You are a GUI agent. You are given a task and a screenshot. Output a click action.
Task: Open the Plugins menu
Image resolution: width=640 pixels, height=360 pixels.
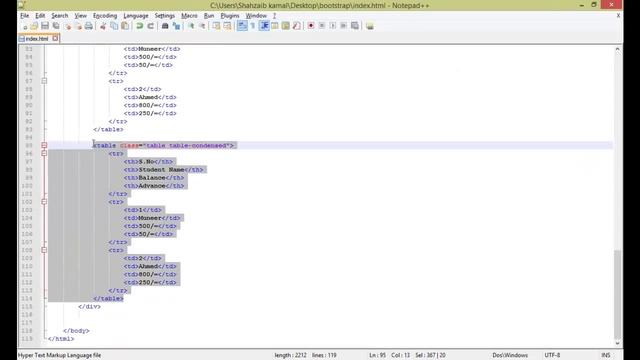click(x=230, y=16)
